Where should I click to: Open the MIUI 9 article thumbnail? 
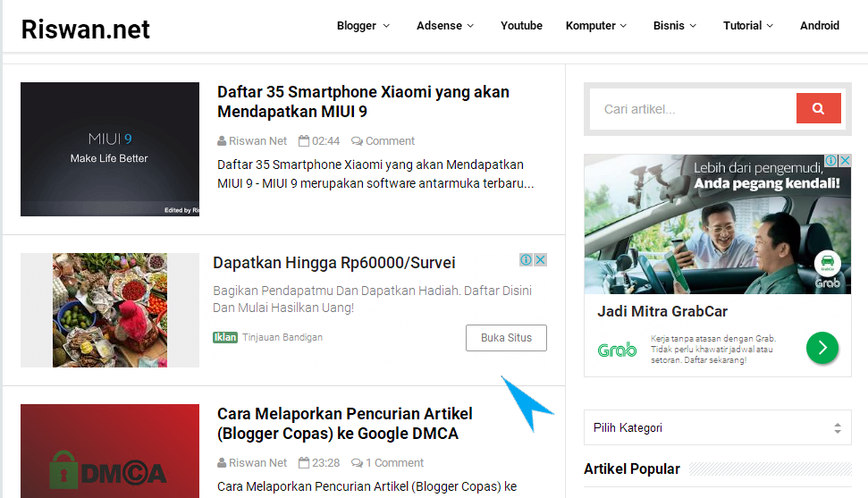click(x=110, y=149)
